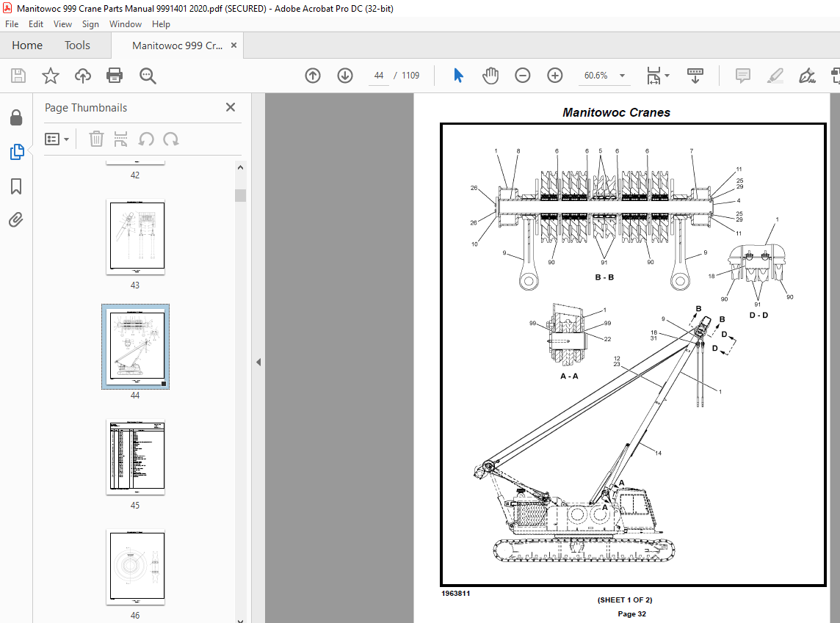Click the page number field showing 44

coord(379,76)
